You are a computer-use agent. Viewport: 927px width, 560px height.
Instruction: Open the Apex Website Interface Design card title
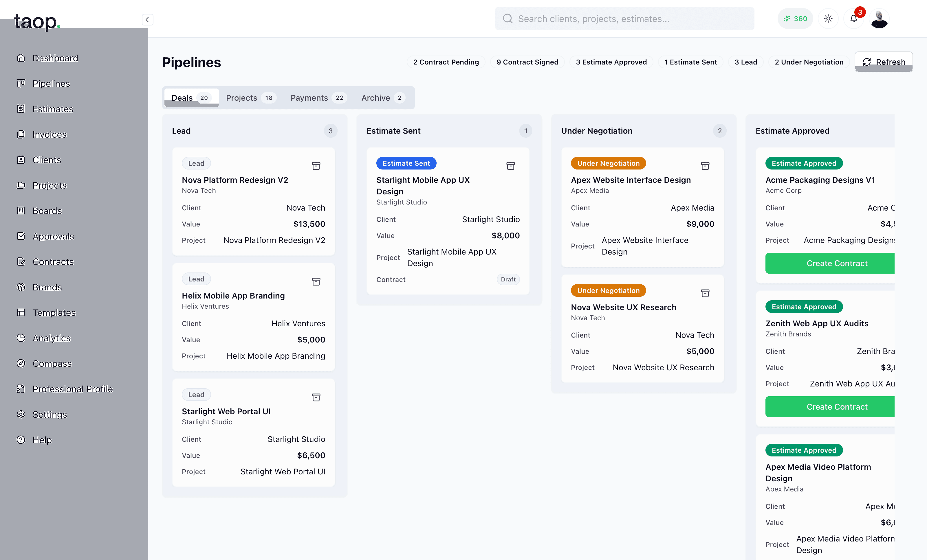[631, 180]
